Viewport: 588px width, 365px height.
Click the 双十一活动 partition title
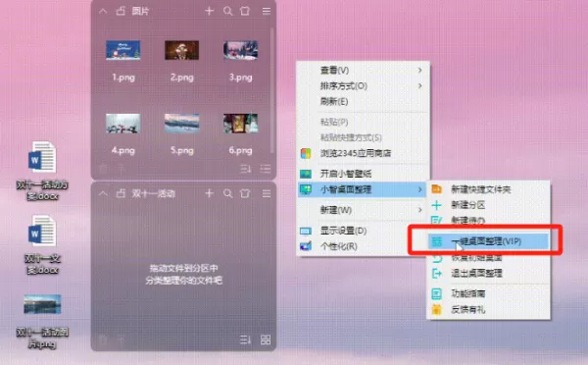click(x=154, y=193)
